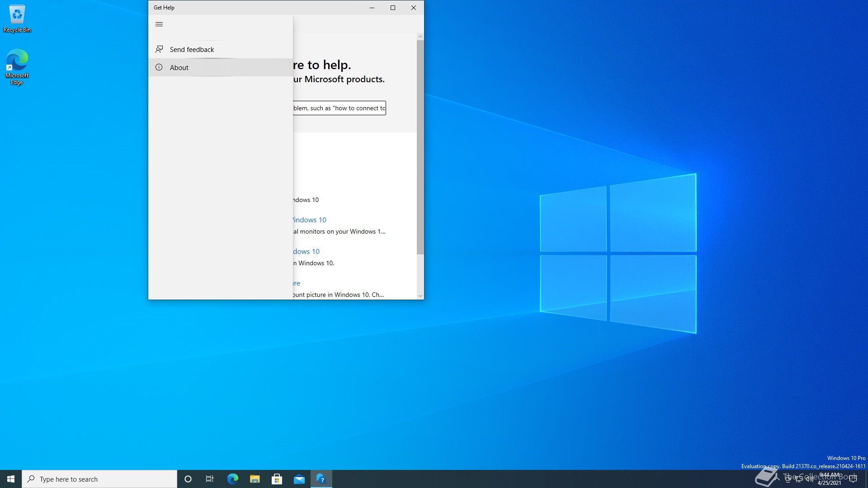This screenshot has height=488, width=868.
Task: Minimize the Get Help window
Action: click(x=372, y=8)
